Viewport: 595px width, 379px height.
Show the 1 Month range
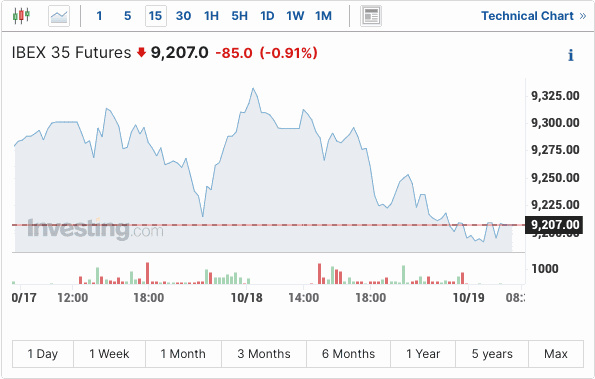(x=183, y=354)
